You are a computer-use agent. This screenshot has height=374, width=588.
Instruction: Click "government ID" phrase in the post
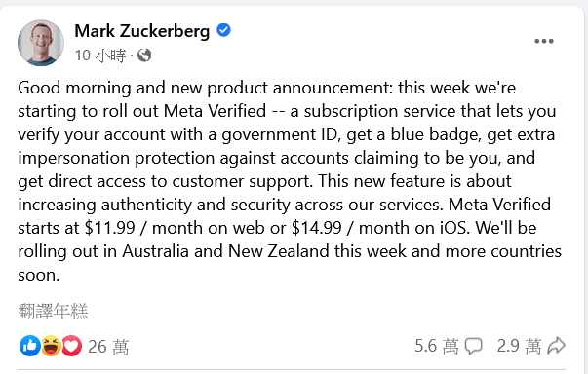(x=280, y=135)
